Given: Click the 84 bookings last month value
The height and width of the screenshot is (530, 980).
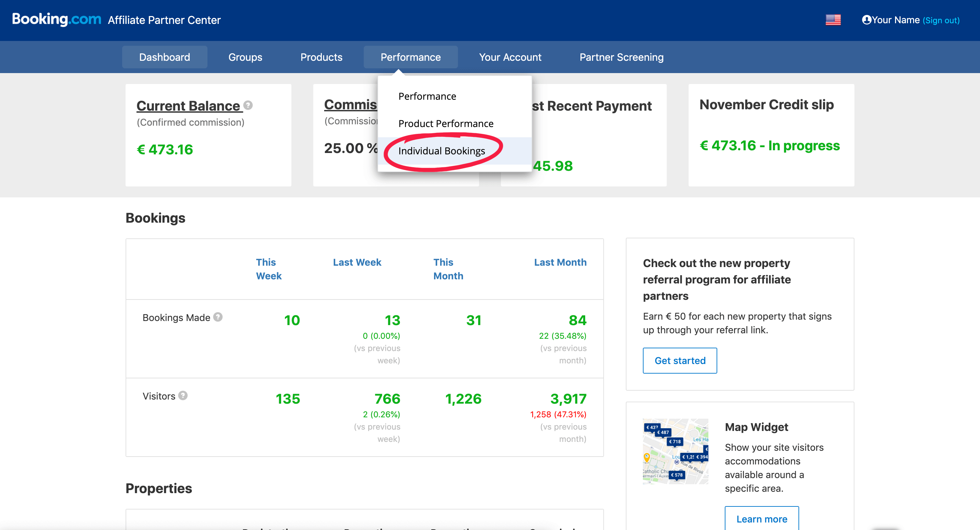Looking at the screenshot, I should 577,320.
